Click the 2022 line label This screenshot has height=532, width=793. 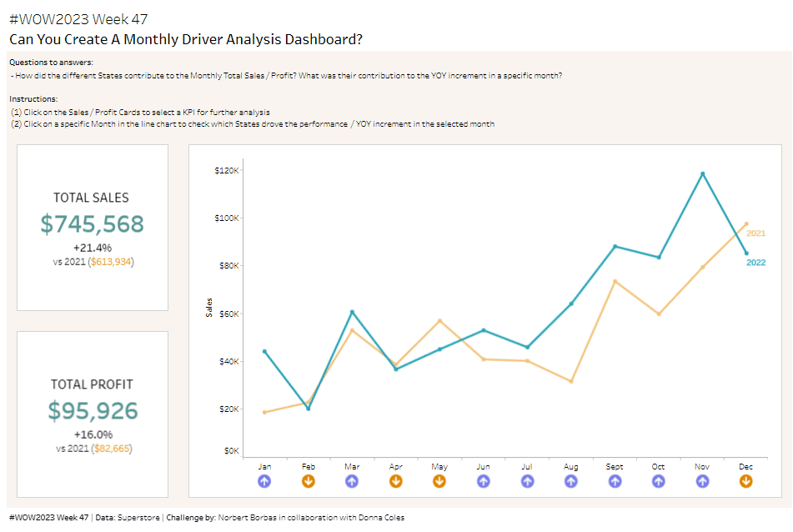[x=755, y=263]
